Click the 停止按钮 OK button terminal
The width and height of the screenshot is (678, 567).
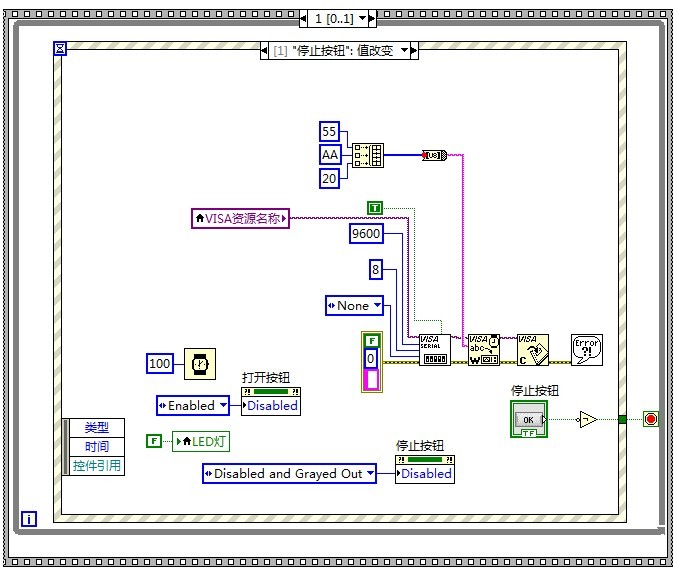click(530, 419)
